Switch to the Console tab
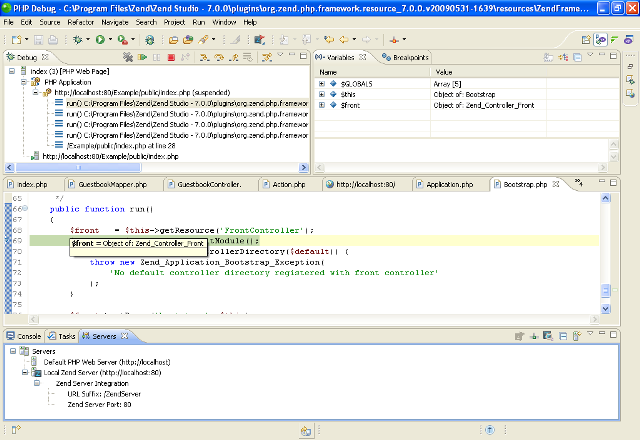This screenshot has width=640, height=440. [24, 336]
